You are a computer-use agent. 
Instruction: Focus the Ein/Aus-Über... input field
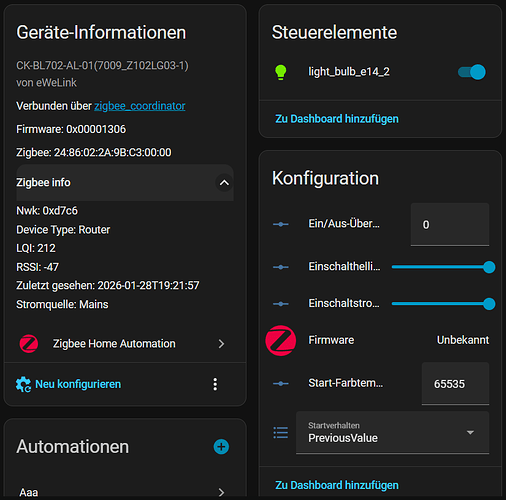tap(450, 224)
